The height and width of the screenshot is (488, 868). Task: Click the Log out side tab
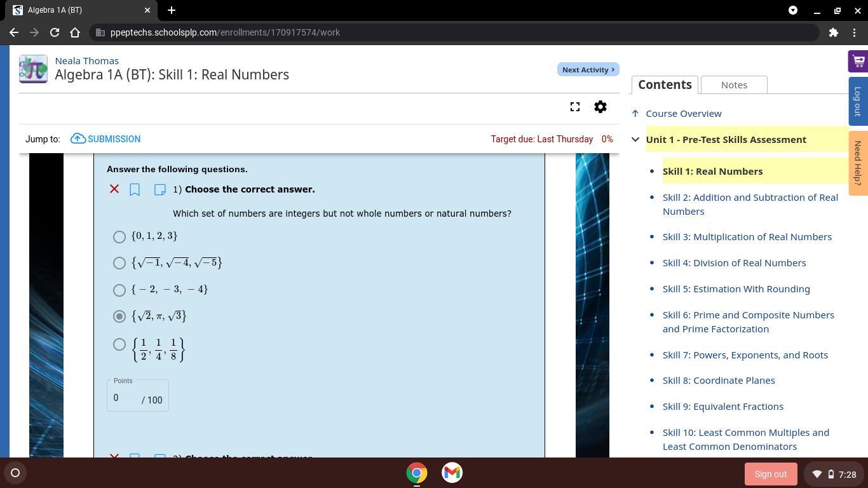[858, 101]
